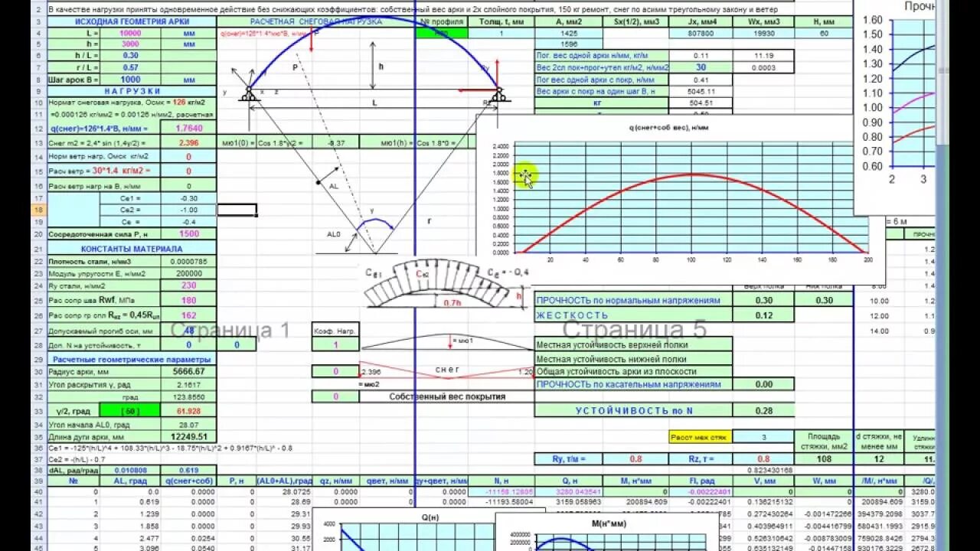Click the 504.51 кг value cell
The image size is (980, 551).
click(x=701, y=103)
